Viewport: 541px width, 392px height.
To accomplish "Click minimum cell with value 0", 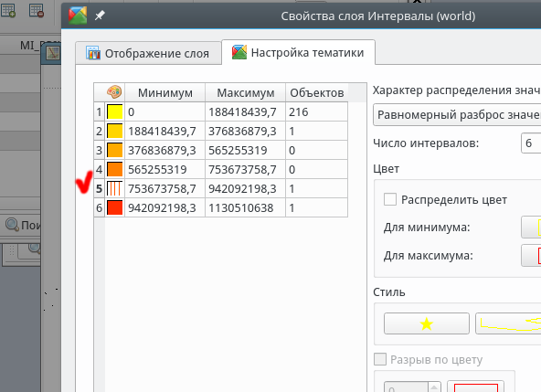I will [164, 111].
